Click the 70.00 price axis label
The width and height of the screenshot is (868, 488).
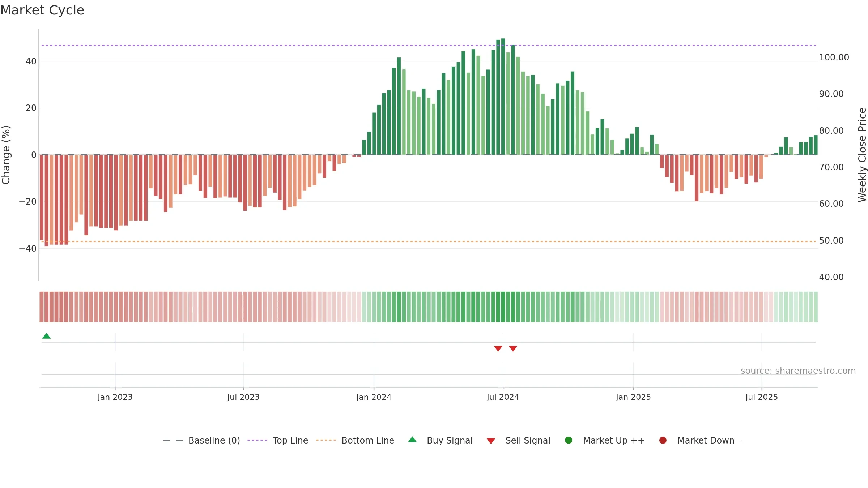coord(831,167)
